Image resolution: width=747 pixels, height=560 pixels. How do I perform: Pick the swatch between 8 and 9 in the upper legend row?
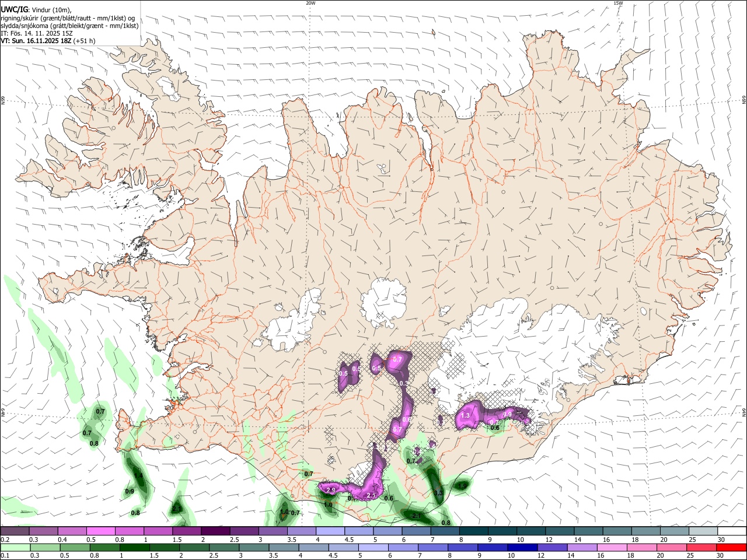474,531
